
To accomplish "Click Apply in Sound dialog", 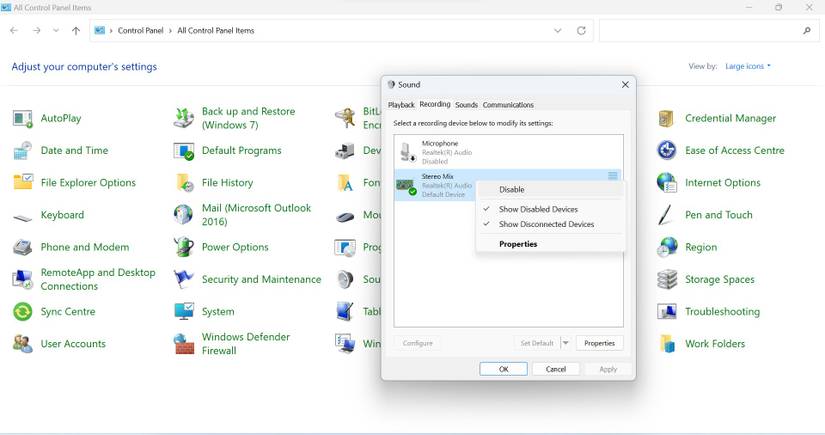I will pyautogui.click(x=608, y=369).
